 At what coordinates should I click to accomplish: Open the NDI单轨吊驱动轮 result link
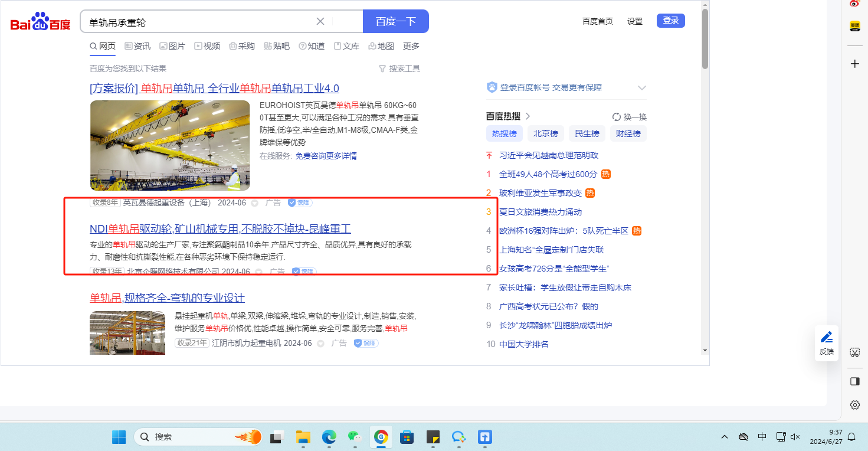coord(220,228)
